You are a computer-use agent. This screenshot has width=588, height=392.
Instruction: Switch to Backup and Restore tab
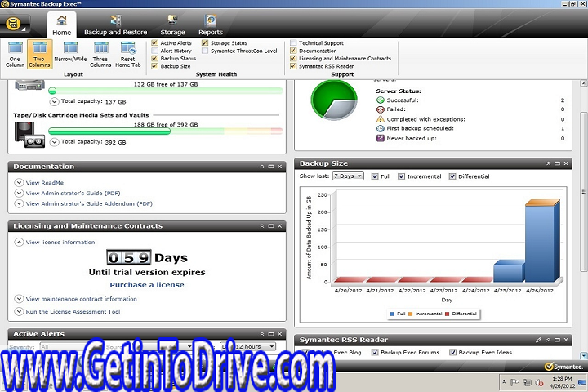coord(115,25)
